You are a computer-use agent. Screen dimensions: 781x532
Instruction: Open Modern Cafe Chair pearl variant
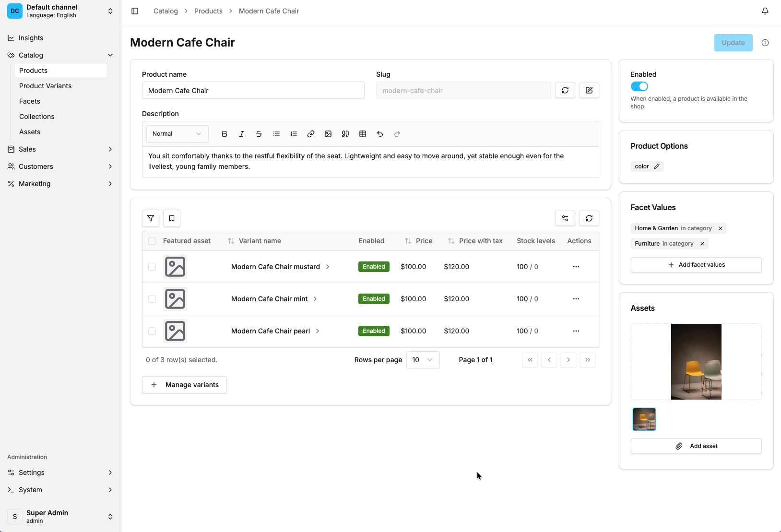tap(275, 331)
